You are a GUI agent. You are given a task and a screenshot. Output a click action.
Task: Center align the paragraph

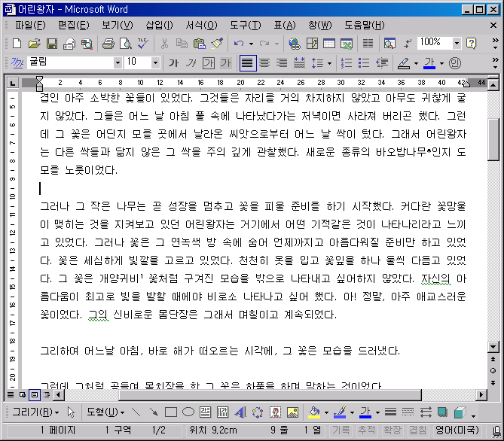(264, 63)
